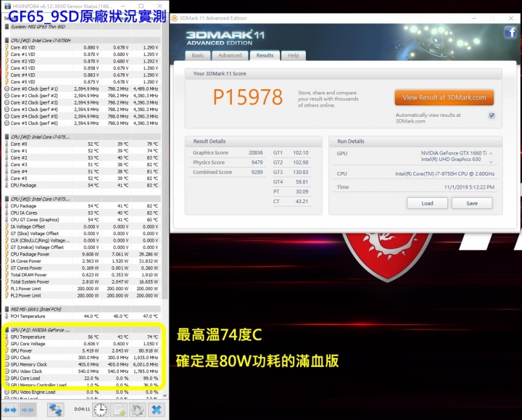Open the Facebook icon in 3DMark 11

click(510, 33)
